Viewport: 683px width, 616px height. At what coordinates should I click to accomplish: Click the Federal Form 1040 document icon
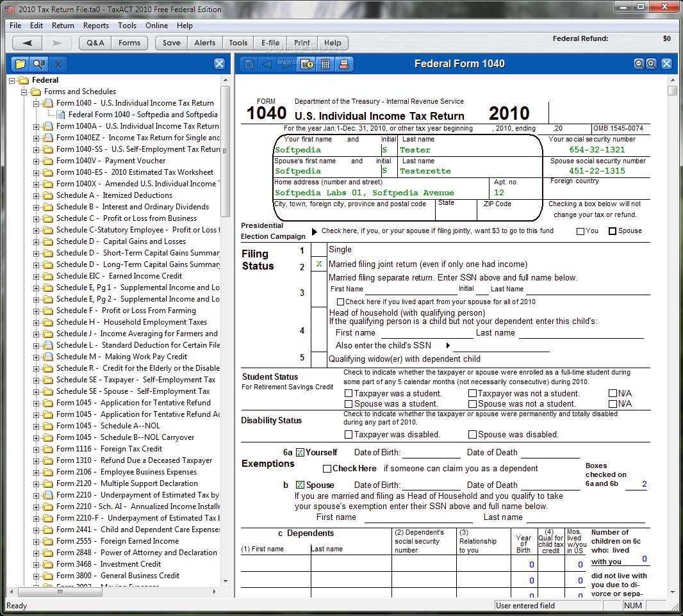60,115
